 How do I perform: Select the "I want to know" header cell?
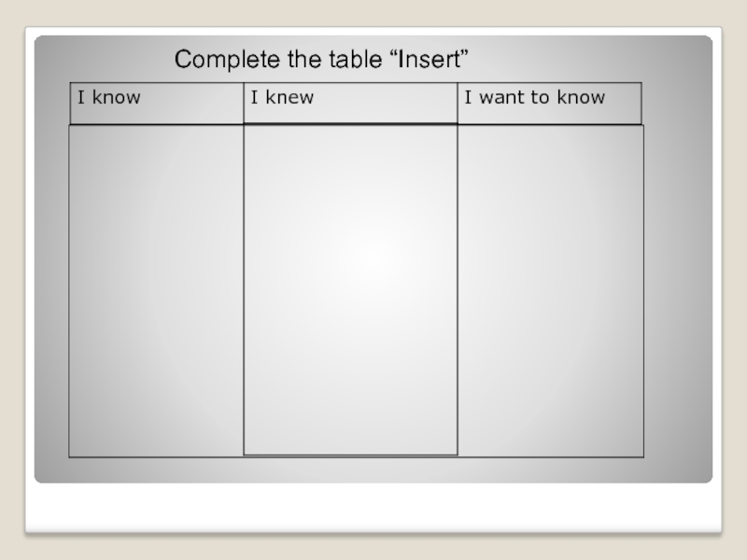click(549, 103)
